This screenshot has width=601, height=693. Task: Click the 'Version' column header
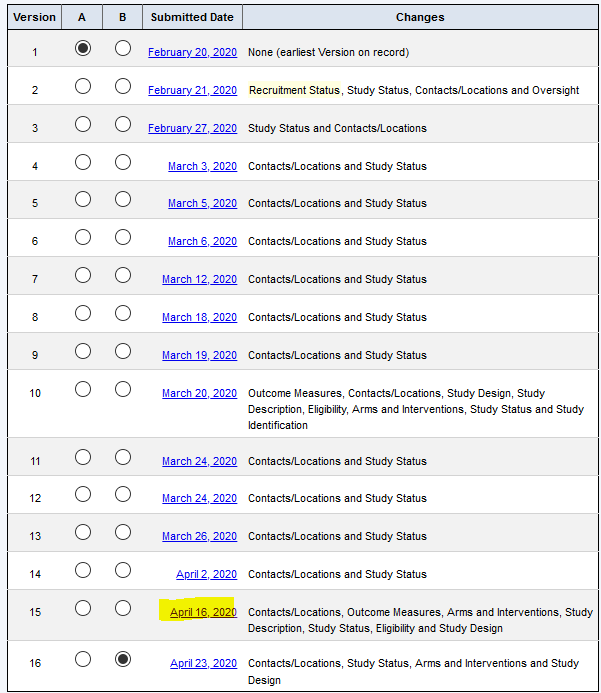point(34,17)
